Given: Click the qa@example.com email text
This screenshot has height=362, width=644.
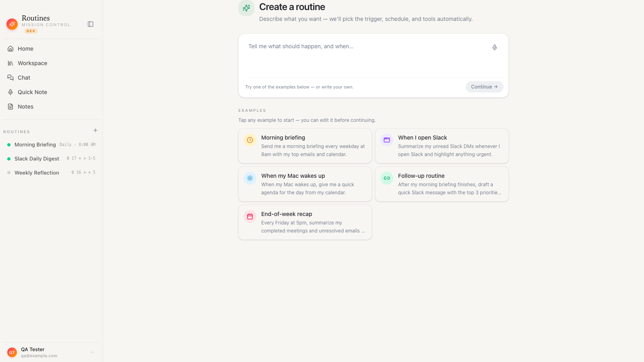Looking at the screenshot, I should 39,356.
